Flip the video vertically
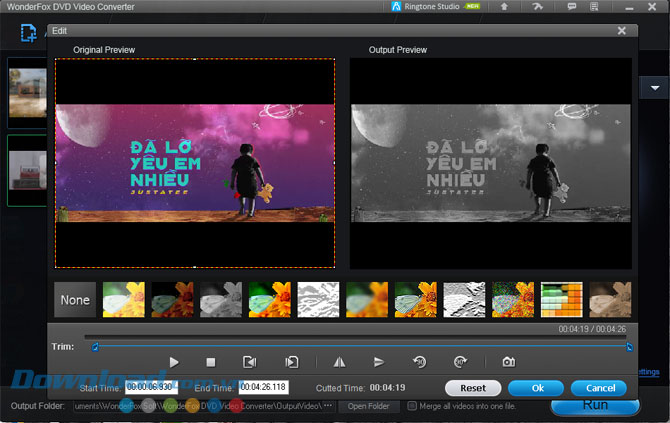The width and height of the screenshot is (670, 423). click(x=379, y=362)
